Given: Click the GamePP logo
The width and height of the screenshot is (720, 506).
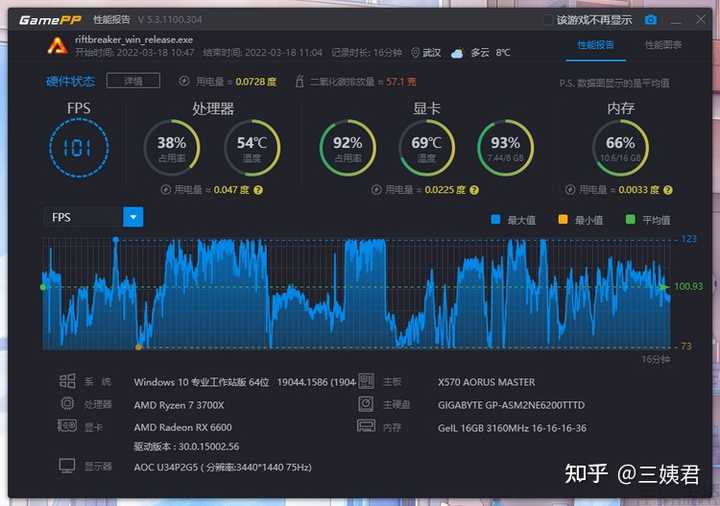Looking at the screenshot, I should tap(51, 20).
